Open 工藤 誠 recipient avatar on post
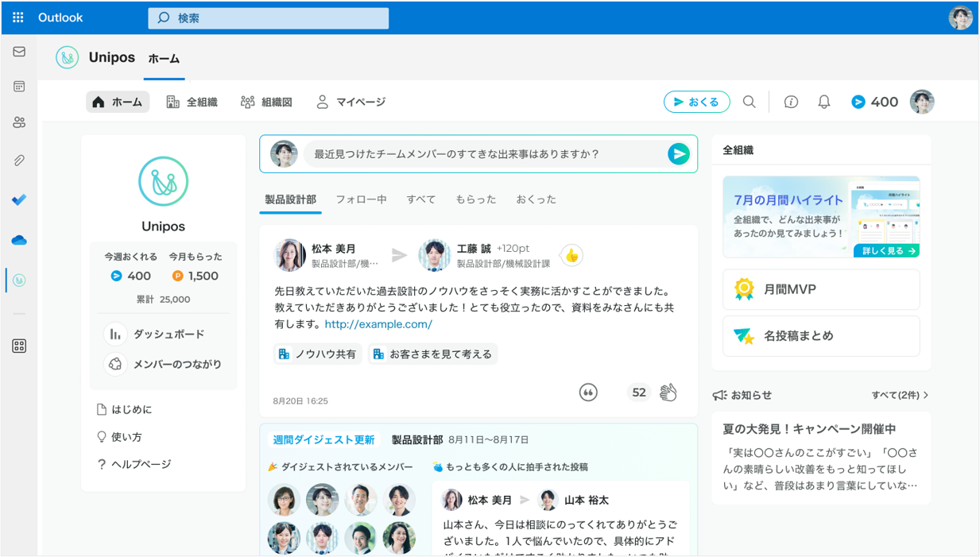980x557 pixels. pos(435,255)
